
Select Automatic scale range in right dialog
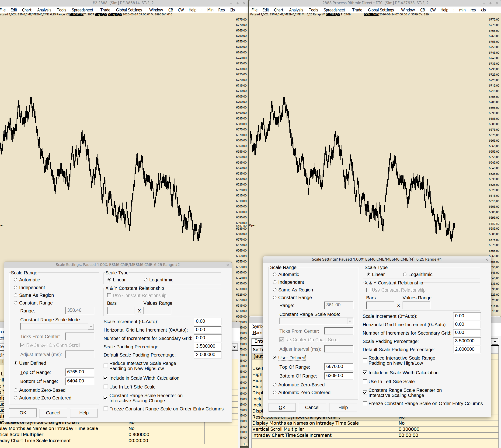[x=275, y=274]
